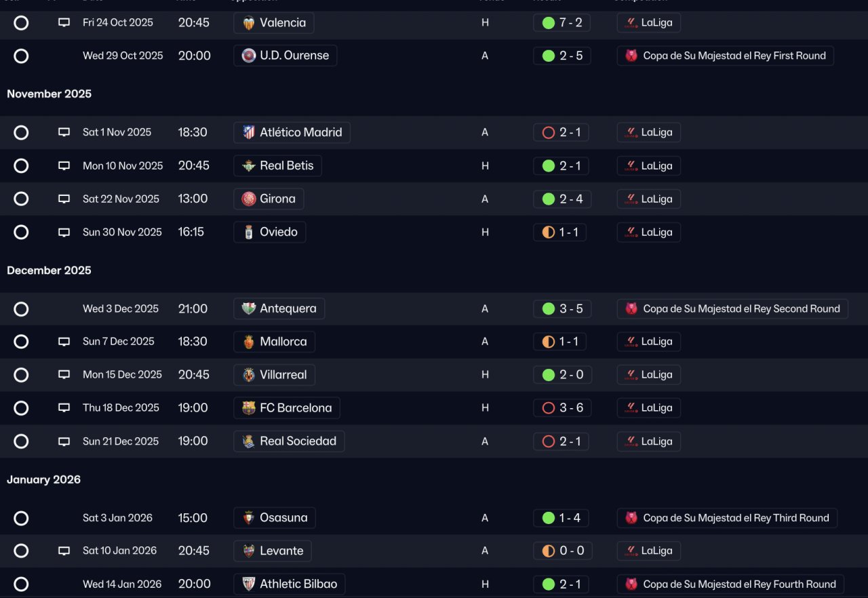This screenshot has width=868, height=598.
Task: Click the TV icon on the Levante fixture
Action: (64, 551)
